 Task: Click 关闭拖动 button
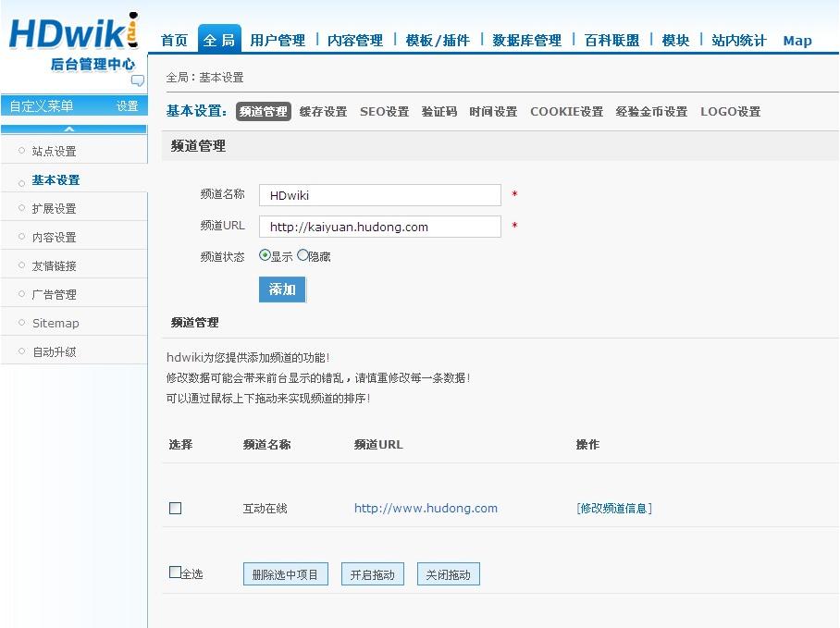(x=449, y=574)
